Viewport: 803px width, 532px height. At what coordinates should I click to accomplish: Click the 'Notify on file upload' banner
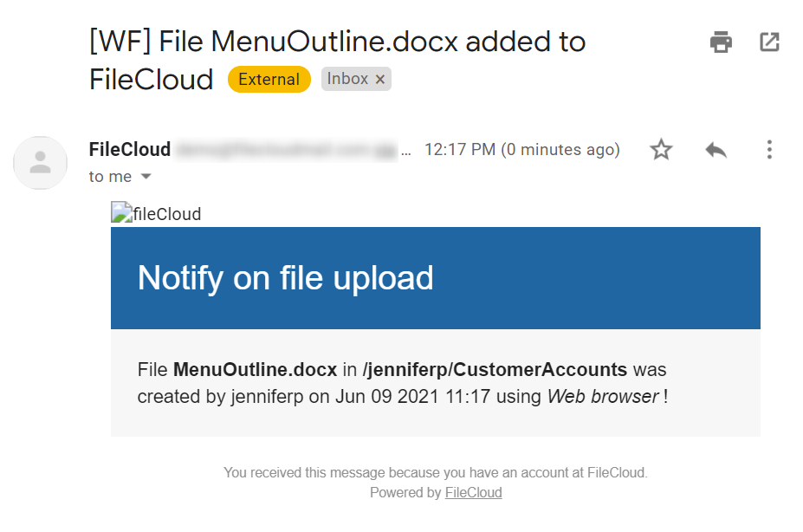click(285, 278)
